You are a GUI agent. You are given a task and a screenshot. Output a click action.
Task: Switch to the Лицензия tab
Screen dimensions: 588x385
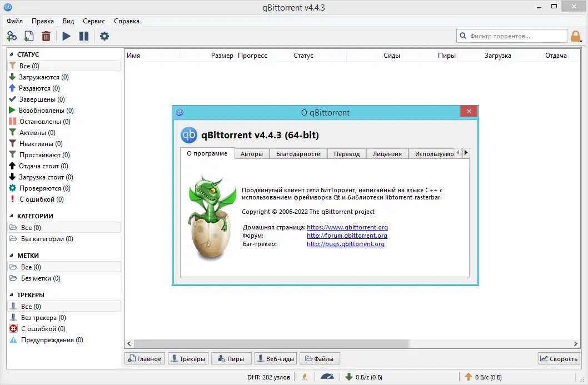[387, 154]
